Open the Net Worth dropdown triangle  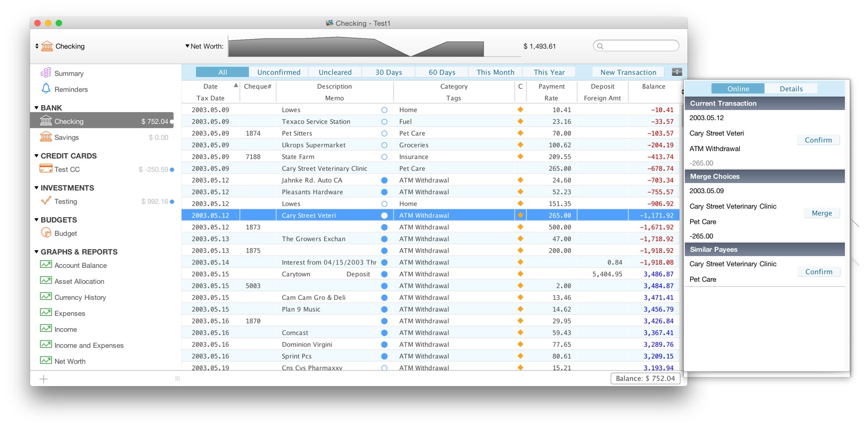pyautogui.click(x=187, y=46)
